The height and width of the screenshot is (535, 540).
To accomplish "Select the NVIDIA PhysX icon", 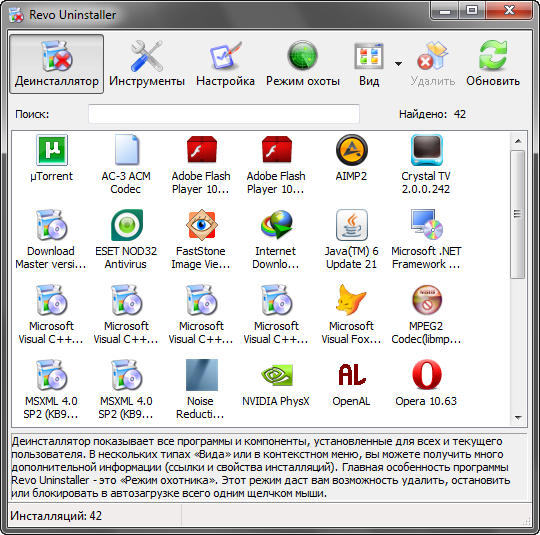I will click(x=277, y=375).
